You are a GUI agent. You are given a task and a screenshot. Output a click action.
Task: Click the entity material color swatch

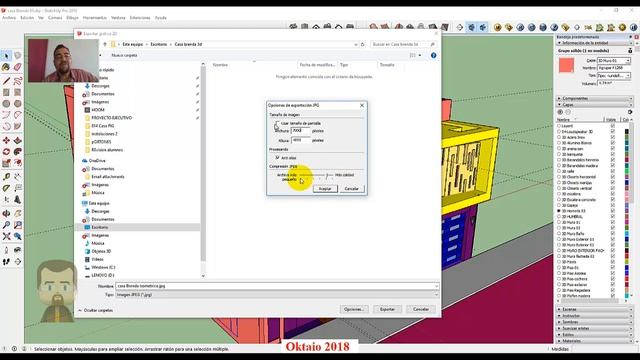(566, 65)
